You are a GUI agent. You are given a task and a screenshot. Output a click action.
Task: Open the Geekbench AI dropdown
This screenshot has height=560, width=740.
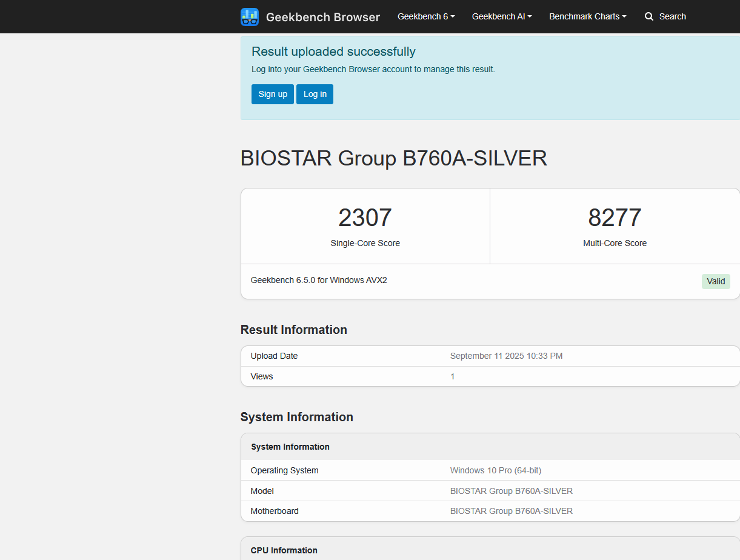[502, 16]
